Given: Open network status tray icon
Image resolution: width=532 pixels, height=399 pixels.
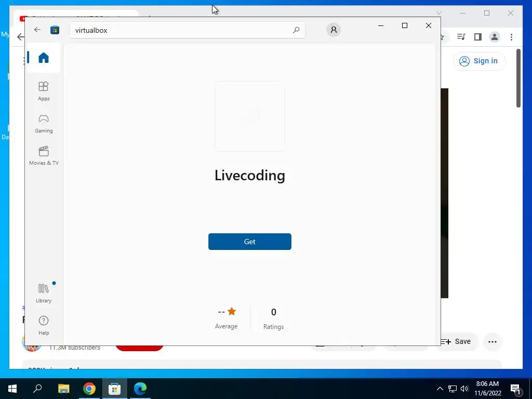Looking at the screenshot, I should click(x=453, y=389).
